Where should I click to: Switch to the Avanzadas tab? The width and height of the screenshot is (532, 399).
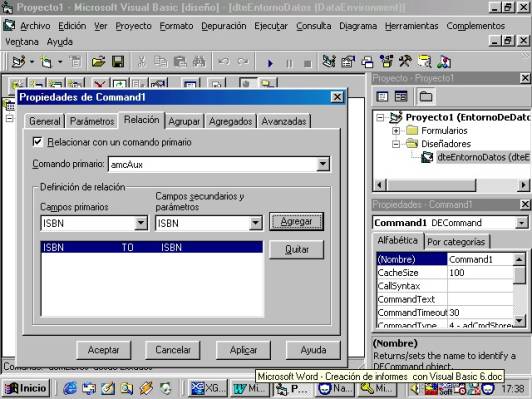point(284,121)
